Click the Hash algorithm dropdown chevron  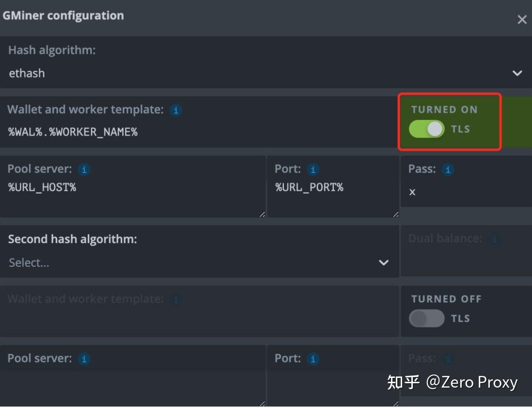coord(517,73)
